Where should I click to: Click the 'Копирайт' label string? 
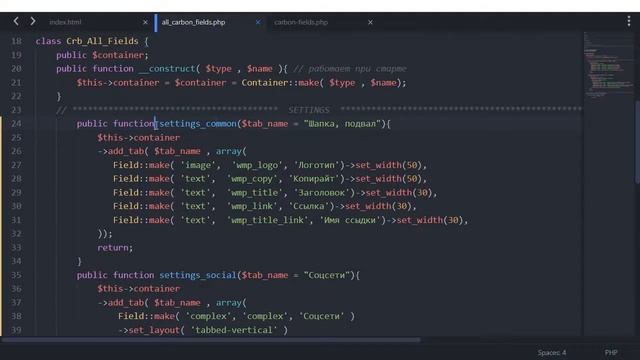[314, 179]
